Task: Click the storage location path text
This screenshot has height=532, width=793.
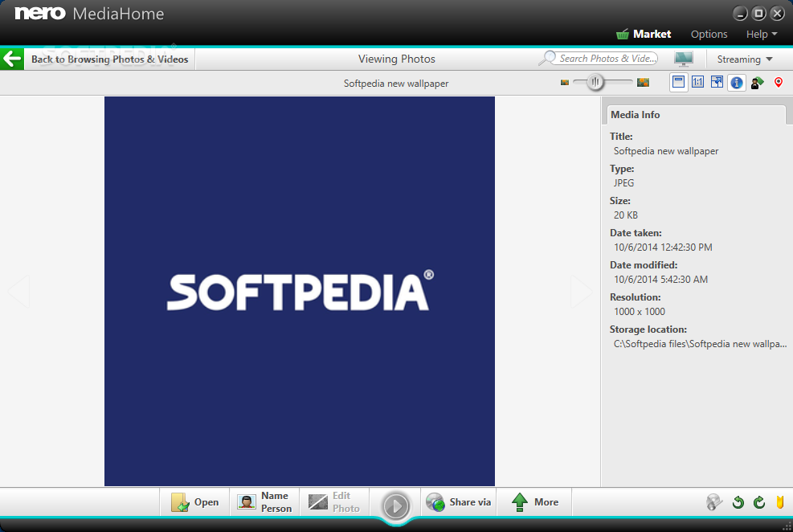Action: click(700, 344)
